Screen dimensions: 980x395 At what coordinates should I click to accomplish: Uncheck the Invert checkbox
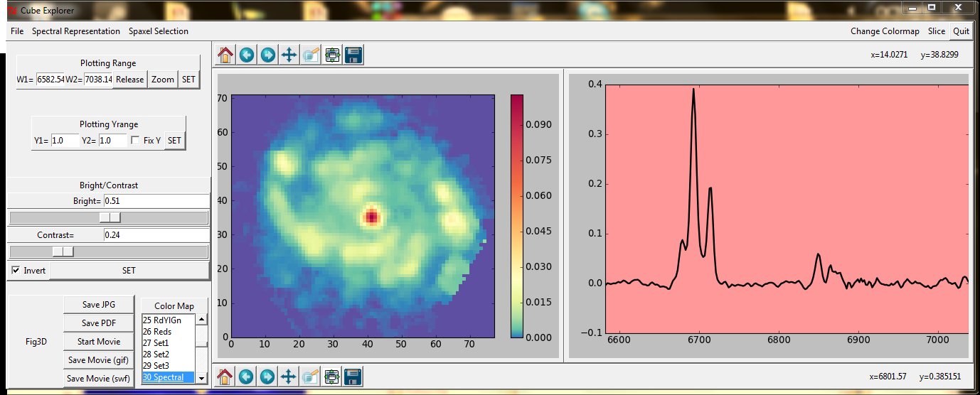click(16, 271)
